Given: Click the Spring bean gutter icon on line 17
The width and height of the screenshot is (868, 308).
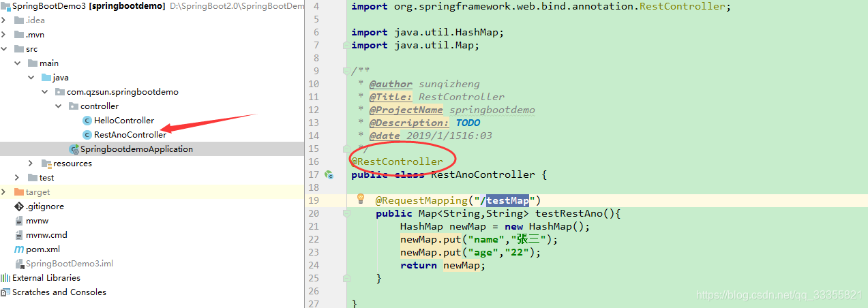Looking at the screenshot, I should (x=329, y=174).
